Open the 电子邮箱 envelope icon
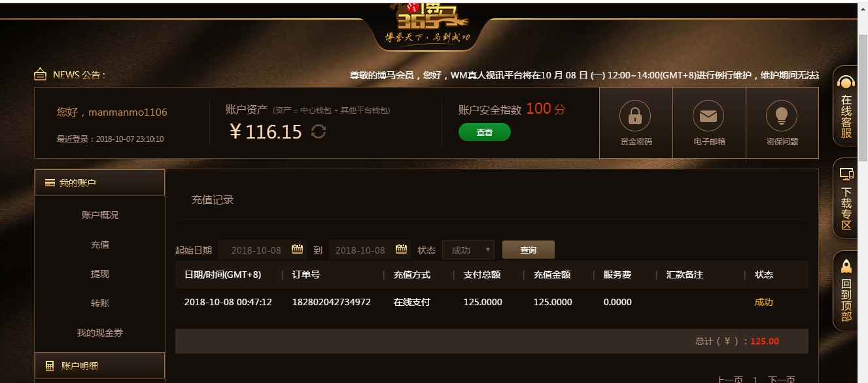 [x=708, y=116]
